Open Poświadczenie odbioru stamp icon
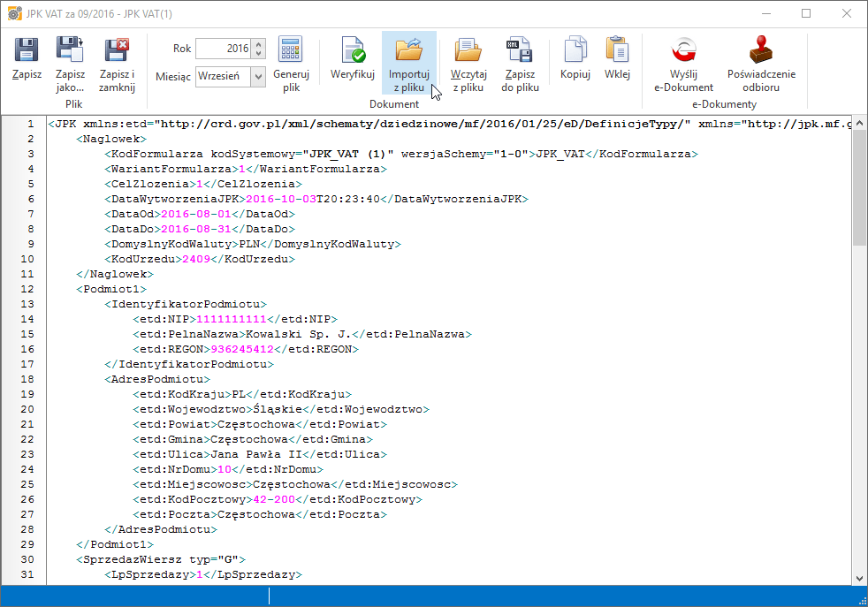 click(761, 51)
